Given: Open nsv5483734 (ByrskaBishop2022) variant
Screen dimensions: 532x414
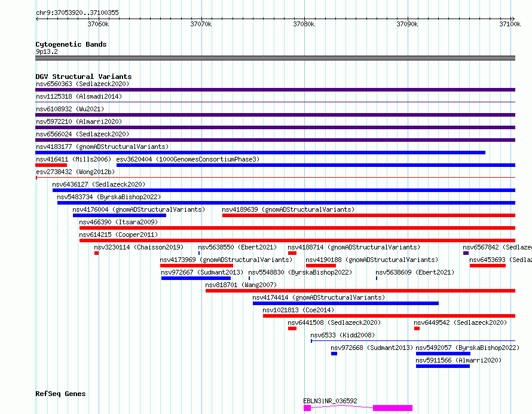Looking at the screenshot, I should pos(109,197).
